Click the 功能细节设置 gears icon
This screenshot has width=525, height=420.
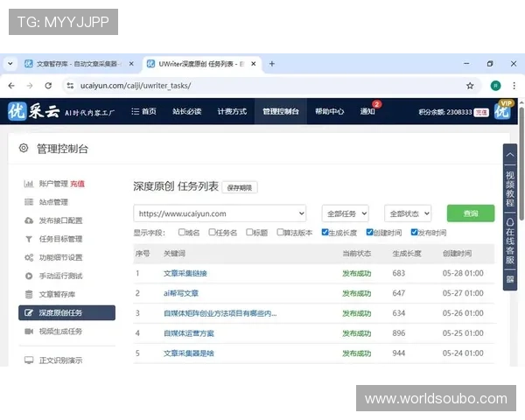click(x=29, y=257)
